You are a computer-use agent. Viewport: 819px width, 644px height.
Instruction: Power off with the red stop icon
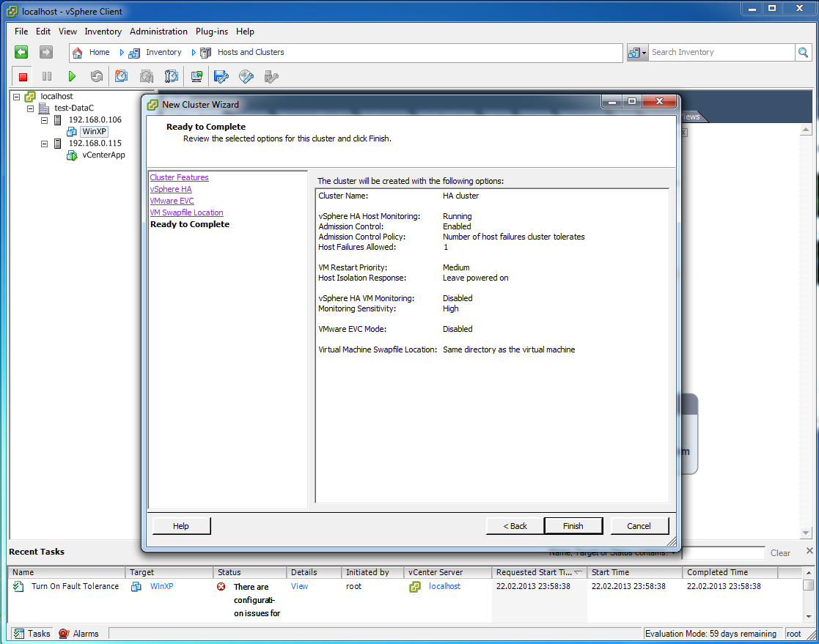(23, 77)
